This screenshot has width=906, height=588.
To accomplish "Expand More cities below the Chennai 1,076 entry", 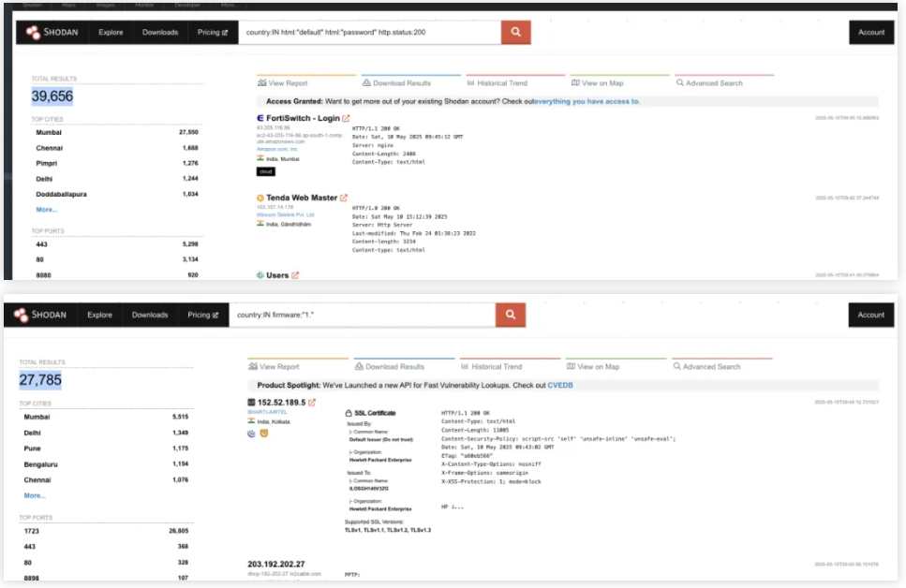I will tap(35, 495).
